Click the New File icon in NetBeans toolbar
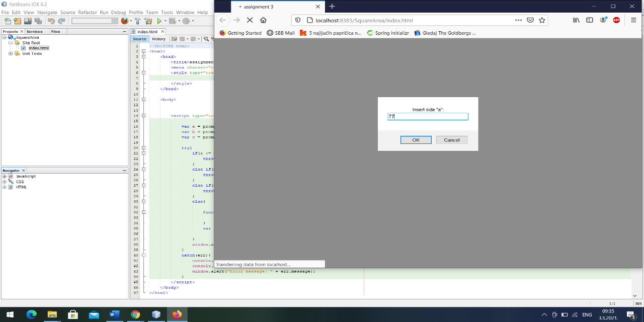This screenshot has width=644, height=322. [x=7, y=21]
